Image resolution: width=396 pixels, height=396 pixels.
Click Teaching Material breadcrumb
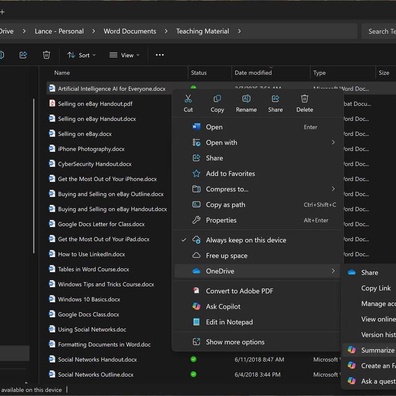click(203, 31)
